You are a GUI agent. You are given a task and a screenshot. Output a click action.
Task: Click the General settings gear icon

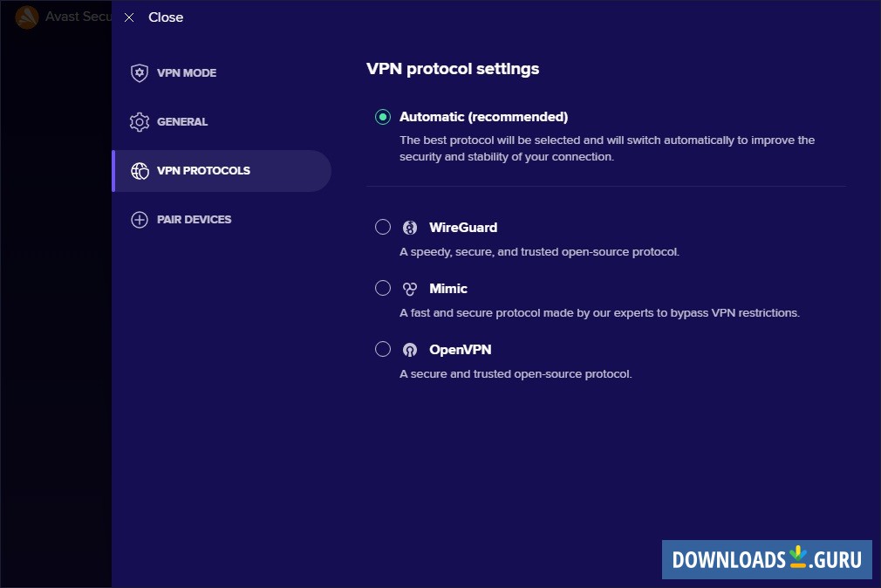pyautogui.click(x=140, y=121)
